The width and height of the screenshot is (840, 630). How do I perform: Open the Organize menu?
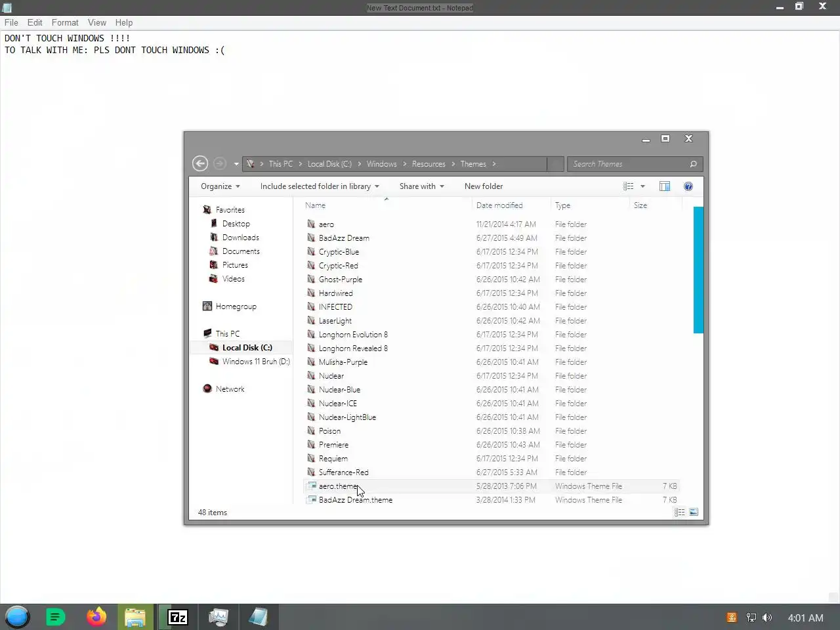220,186
